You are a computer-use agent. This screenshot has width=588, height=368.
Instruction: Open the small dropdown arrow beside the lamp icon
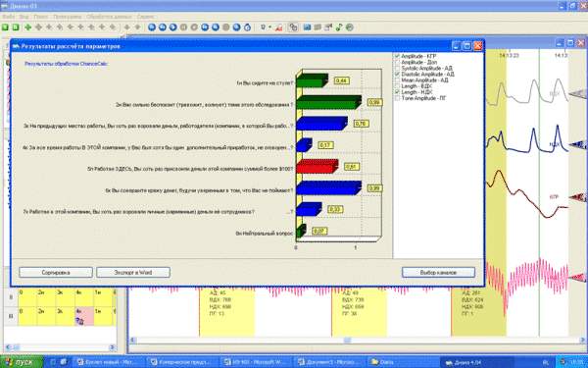point(269,27)
